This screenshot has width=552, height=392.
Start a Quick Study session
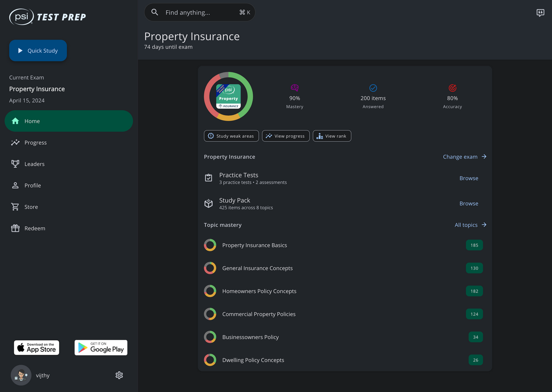(38, 50)
